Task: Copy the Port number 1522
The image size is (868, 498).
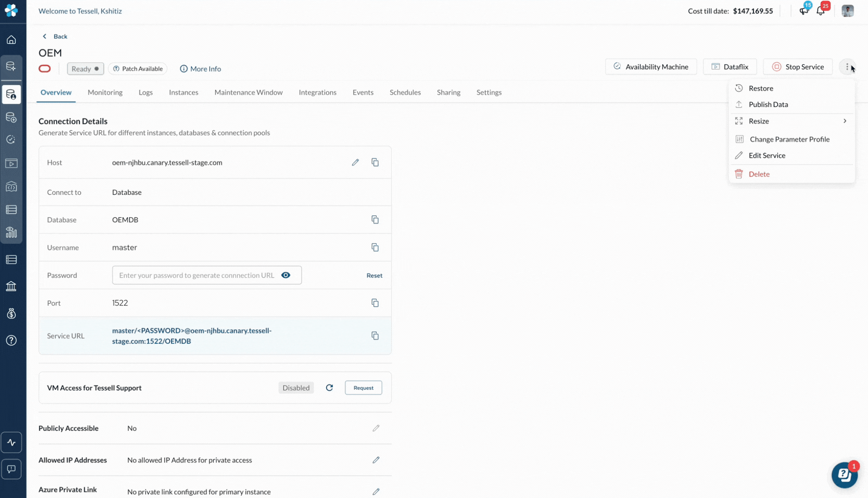Action: point(375,303)
